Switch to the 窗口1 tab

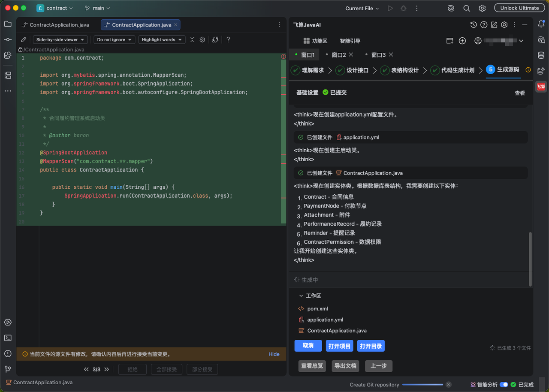pos(305,55)
